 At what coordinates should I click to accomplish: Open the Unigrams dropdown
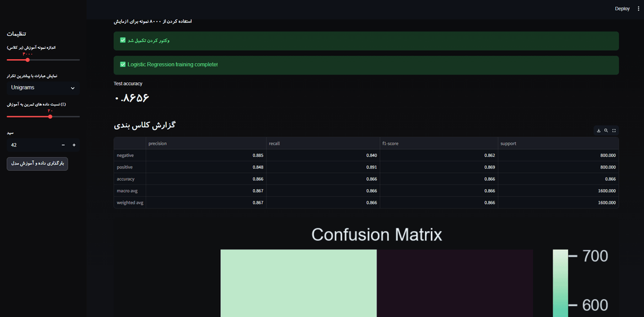(x=43, y=87)
